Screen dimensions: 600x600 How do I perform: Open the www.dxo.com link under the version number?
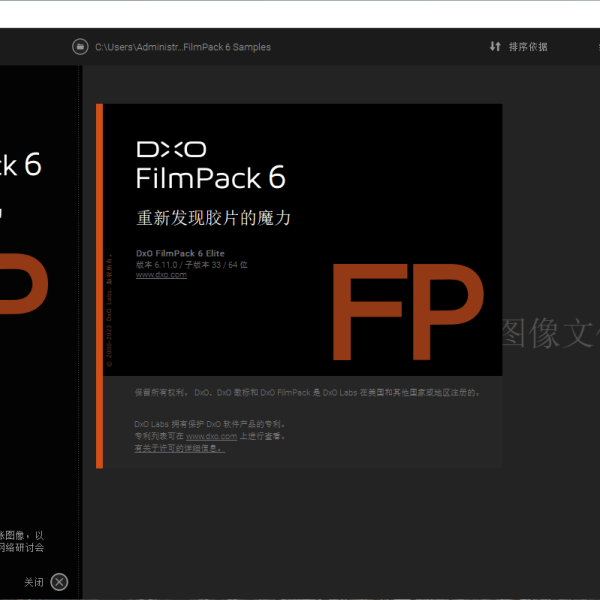coord(161,275)
